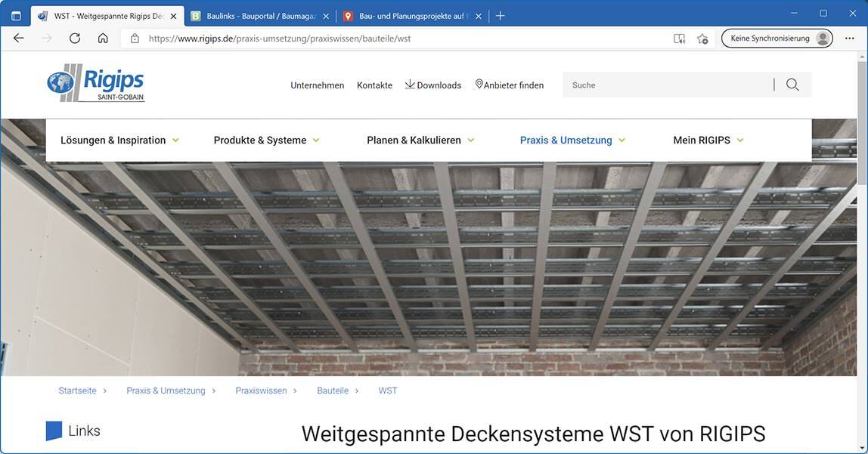Expand the Praxis & Umsetzung menu

573,141
